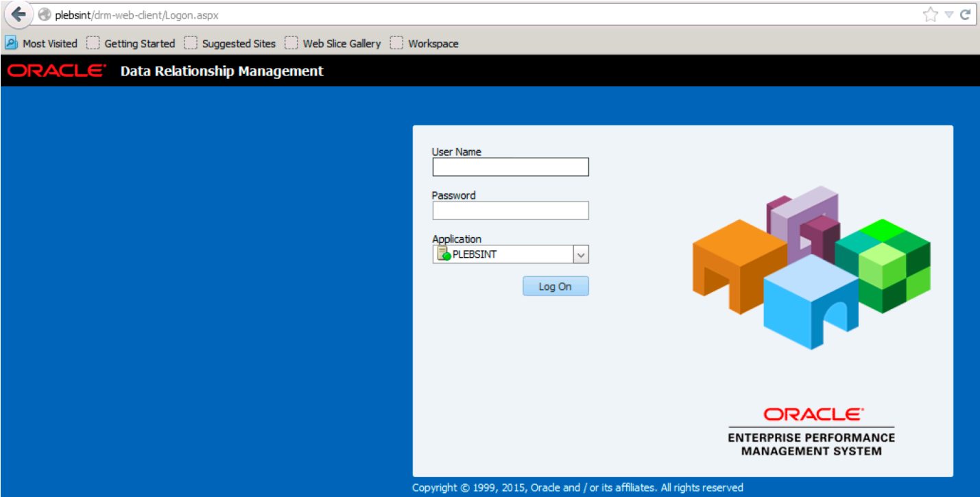Click the colored cubes graphic
The width and height of the screenshot is (980, 497).
[x=811, y=267]
